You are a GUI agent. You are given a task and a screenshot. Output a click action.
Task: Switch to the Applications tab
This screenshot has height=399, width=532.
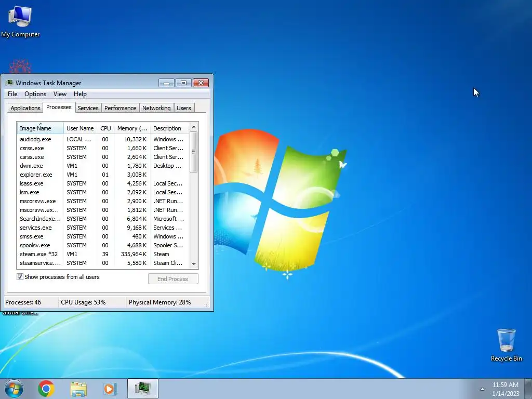coord(25,108)
